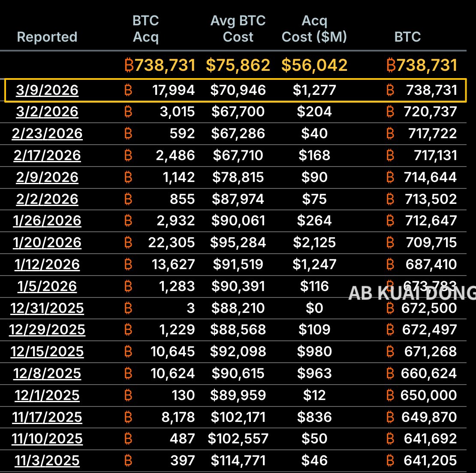
Task: Click the Bitcoin icon beside 641,692 holdings
Action: (390, 439)
